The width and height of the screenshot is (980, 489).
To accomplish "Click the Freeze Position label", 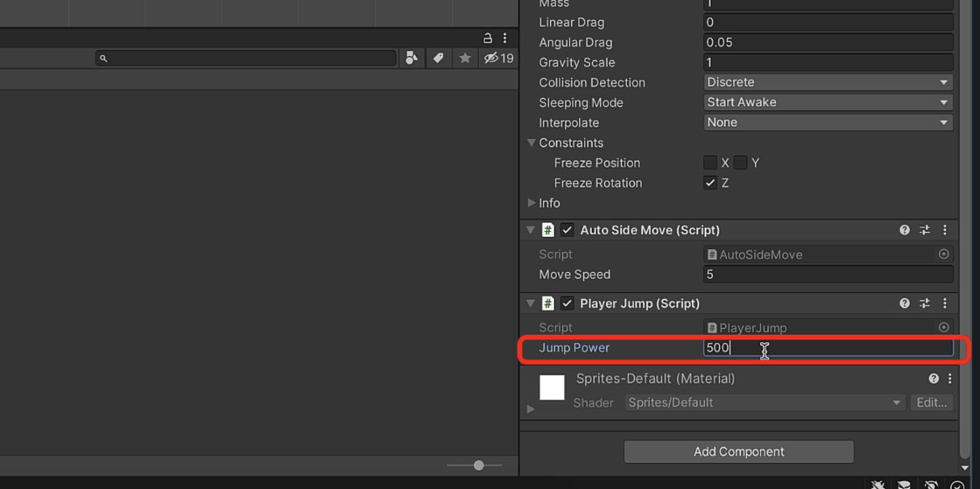I will click(x=597, y=163).
